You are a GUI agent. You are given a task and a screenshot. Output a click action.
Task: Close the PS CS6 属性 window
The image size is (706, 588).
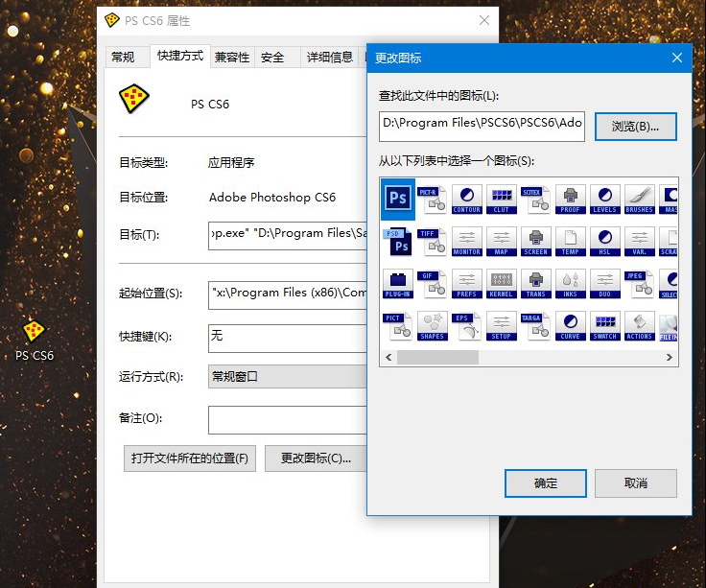point(484,20)
